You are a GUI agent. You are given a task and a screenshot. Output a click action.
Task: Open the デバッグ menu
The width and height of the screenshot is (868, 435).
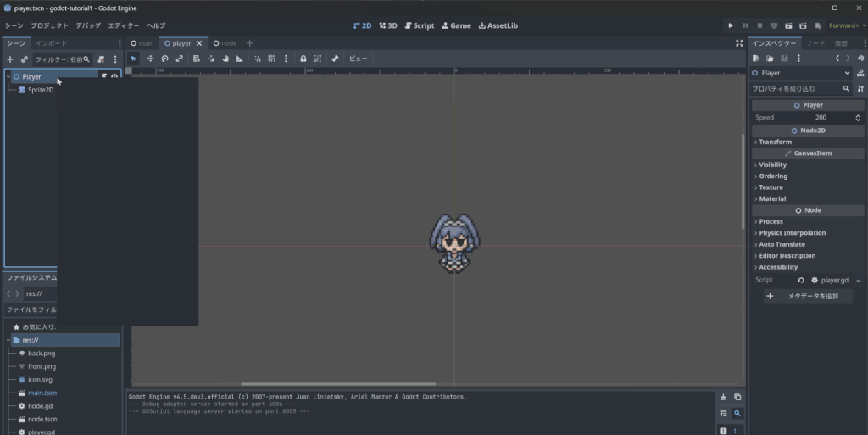click(x=88, y=25)
